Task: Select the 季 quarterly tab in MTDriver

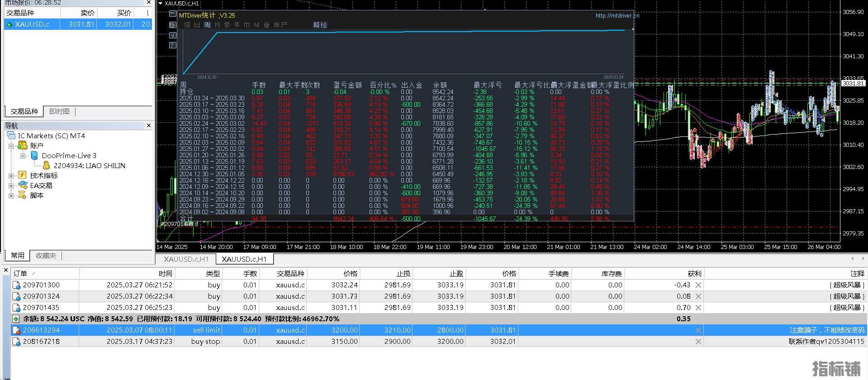Action: [227, 25]
